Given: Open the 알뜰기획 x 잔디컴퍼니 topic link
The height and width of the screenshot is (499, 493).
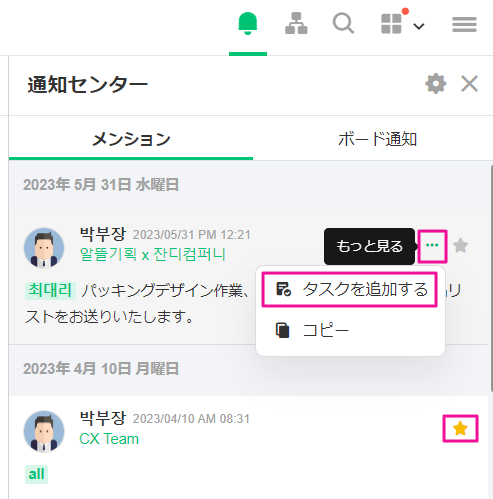Looking at the screenshot, I should click(x=153, y=254).
